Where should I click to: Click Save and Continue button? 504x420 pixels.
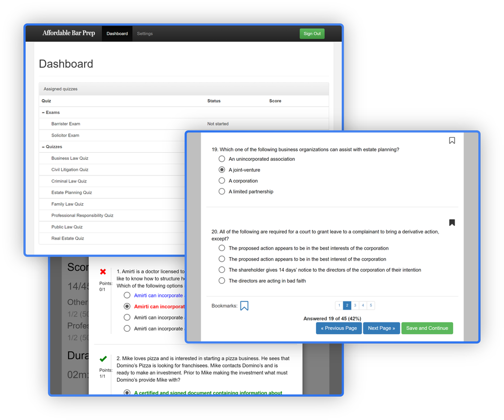pos(427,328)
